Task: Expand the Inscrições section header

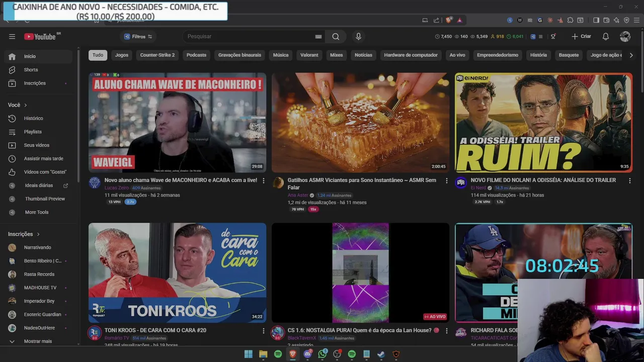Action: tap(24, 234)
